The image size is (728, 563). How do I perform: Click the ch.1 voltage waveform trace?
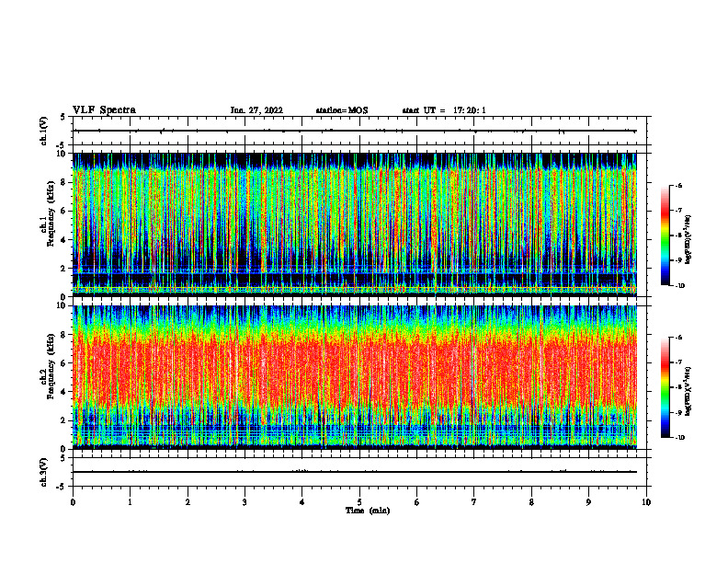(355, 131)
